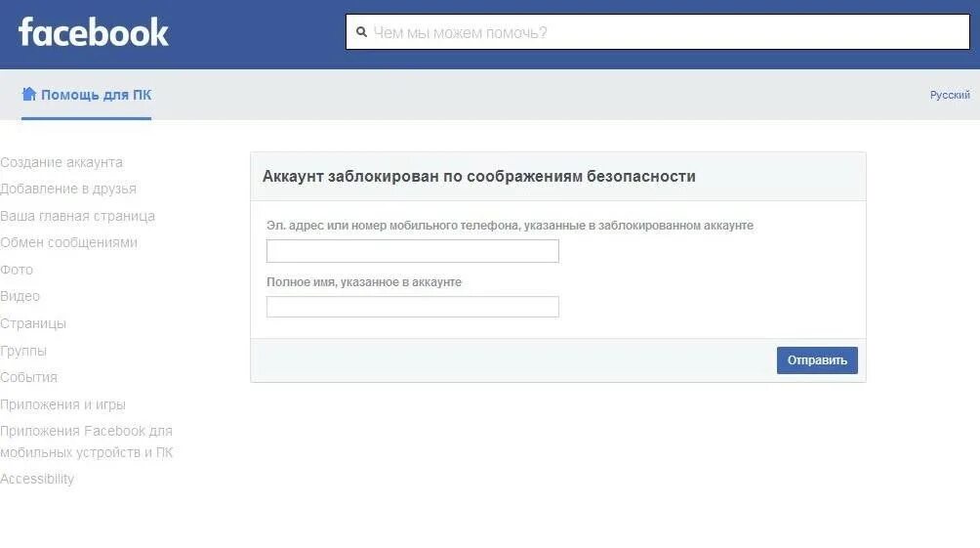Click the Facebook logo
980x548 pixels.
pos(94,32)
